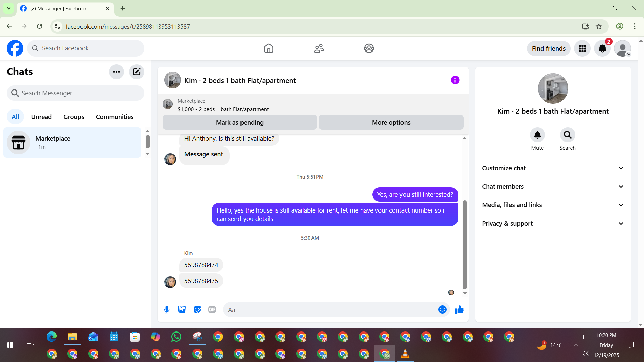Switch to the Unread chats tab
Viewport: 644px width, 362px height.
click(x=41, y=117)
